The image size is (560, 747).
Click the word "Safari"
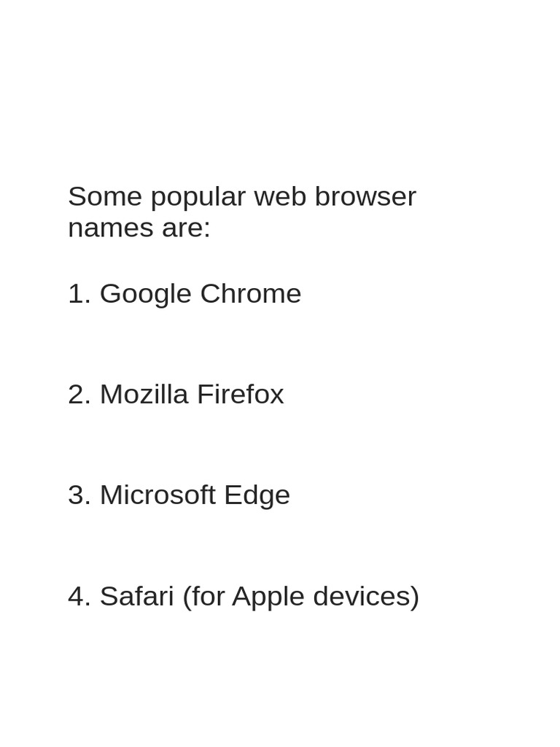coord(136,596)
